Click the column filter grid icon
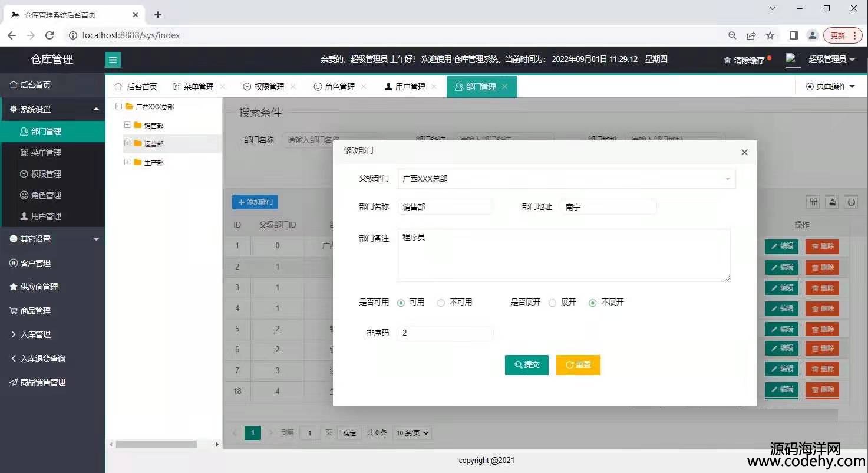The width and height of the screenshot is (868, 473). coord(814,202)
